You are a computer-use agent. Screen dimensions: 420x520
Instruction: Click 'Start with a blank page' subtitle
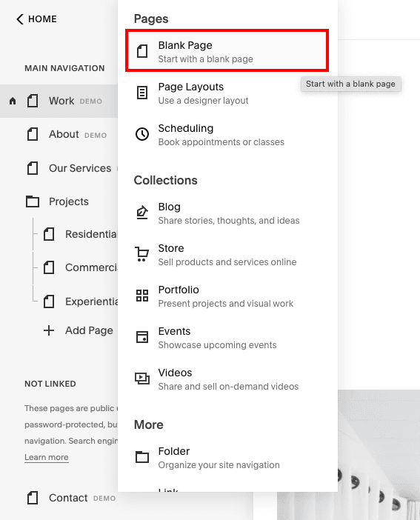tap(206, 59)
